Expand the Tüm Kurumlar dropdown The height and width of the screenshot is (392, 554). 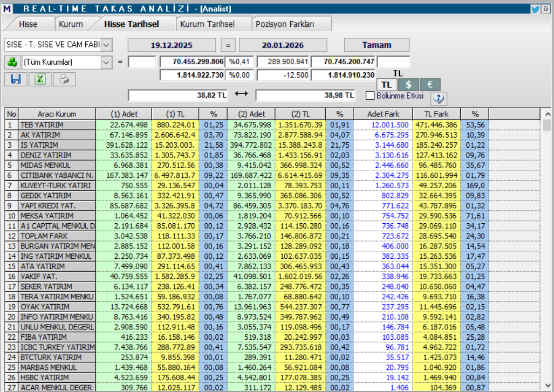106,62
